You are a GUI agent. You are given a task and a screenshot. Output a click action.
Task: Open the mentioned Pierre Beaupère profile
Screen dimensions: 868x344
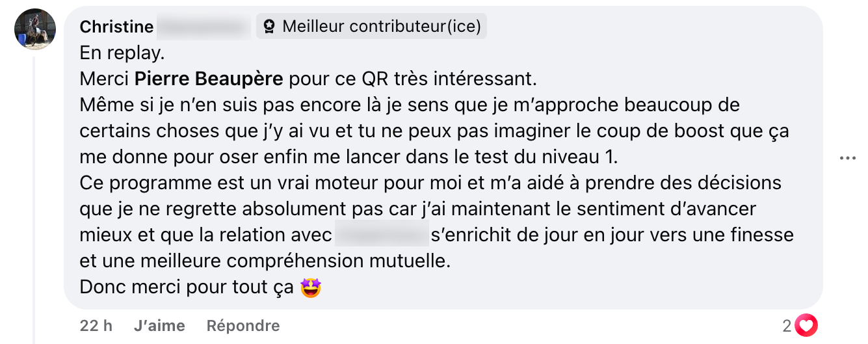coord(209,79)
